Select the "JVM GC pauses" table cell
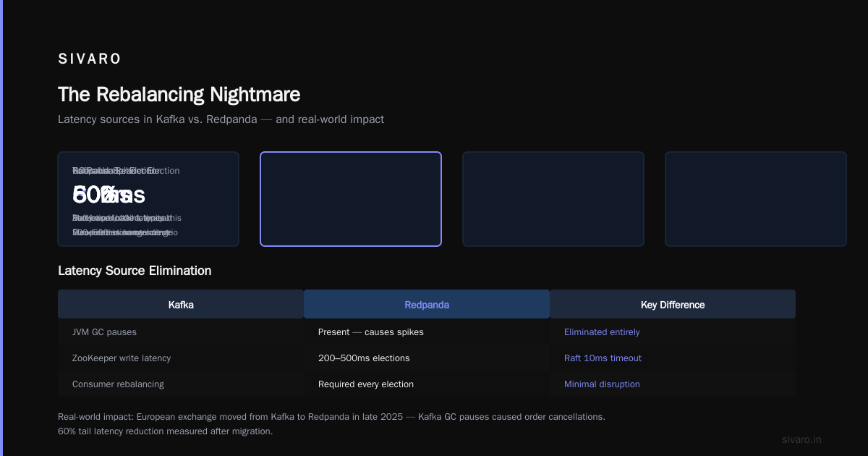The image size is (868, 456). click(181, 332)
